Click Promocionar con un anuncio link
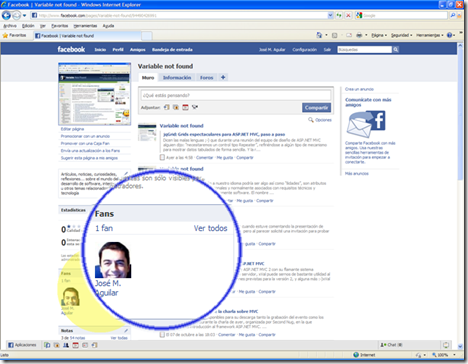Image resolution: width=468 pixels, height=364 pixels. click(85, 136)
